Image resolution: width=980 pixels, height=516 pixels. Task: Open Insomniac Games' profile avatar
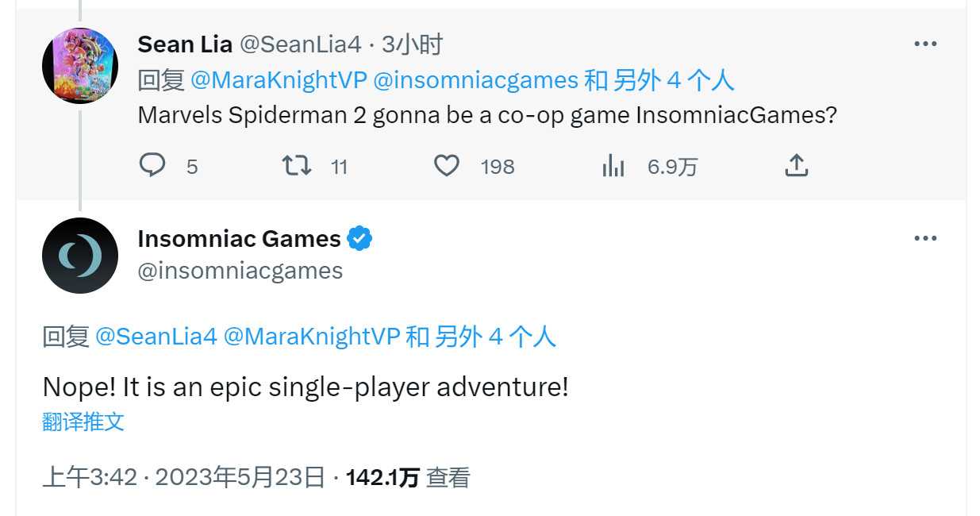(x=80, y=256)
